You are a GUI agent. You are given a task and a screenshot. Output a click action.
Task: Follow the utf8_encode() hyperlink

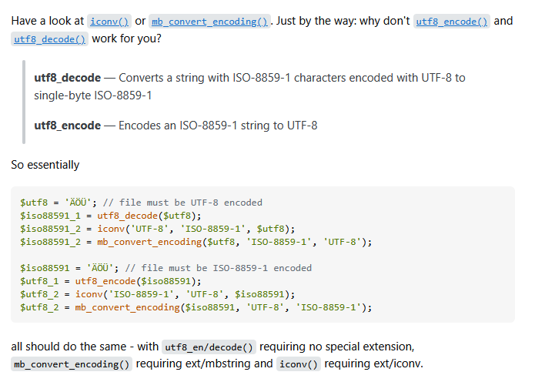[x=452, y=22]
